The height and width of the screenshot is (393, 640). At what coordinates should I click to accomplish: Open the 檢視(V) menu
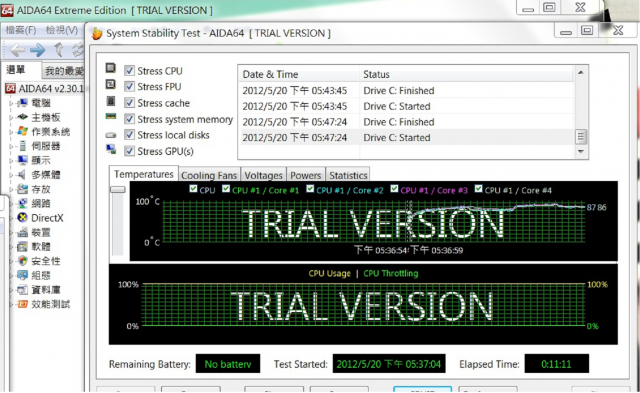(62, 30)
